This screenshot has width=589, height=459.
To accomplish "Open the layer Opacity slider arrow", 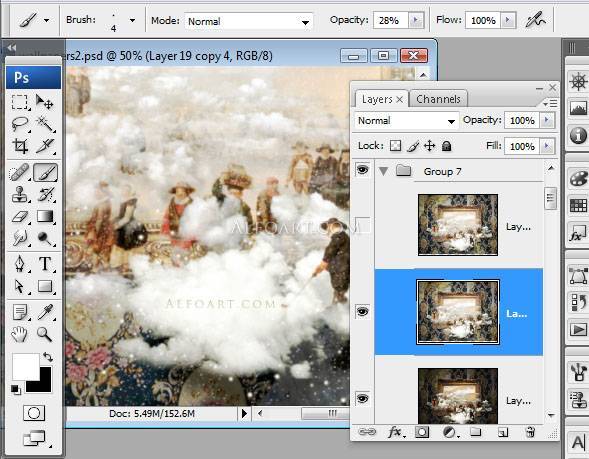I will 547,120.
